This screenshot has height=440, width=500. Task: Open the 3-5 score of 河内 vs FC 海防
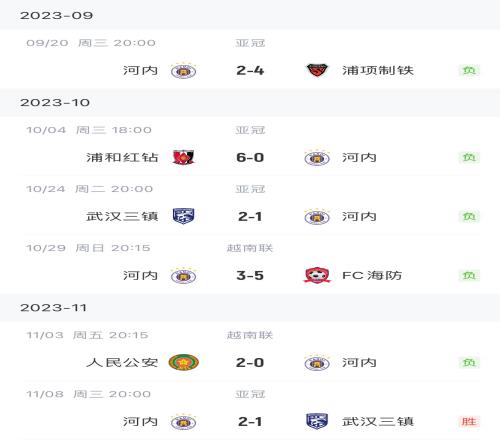[x=250, y=275]
